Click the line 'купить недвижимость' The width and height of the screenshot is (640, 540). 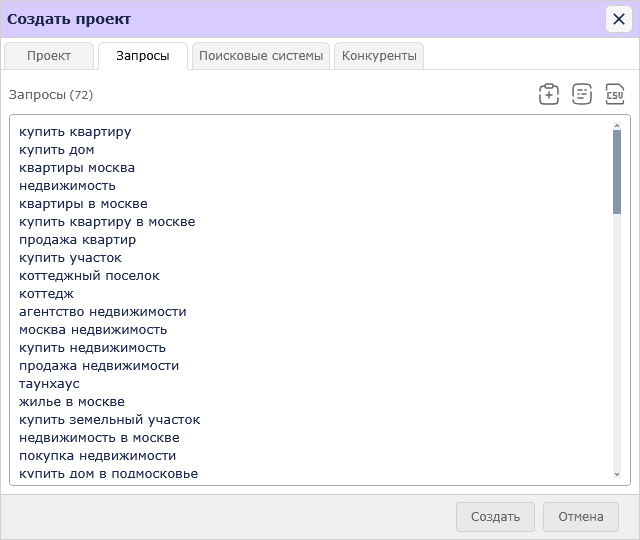point(92,347)
